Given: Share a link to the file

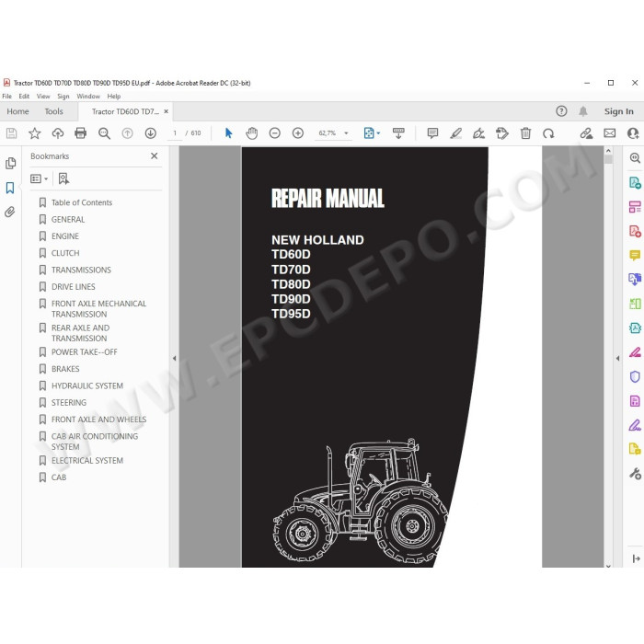Looking at the screenshot, I should (x=586, y=133).
